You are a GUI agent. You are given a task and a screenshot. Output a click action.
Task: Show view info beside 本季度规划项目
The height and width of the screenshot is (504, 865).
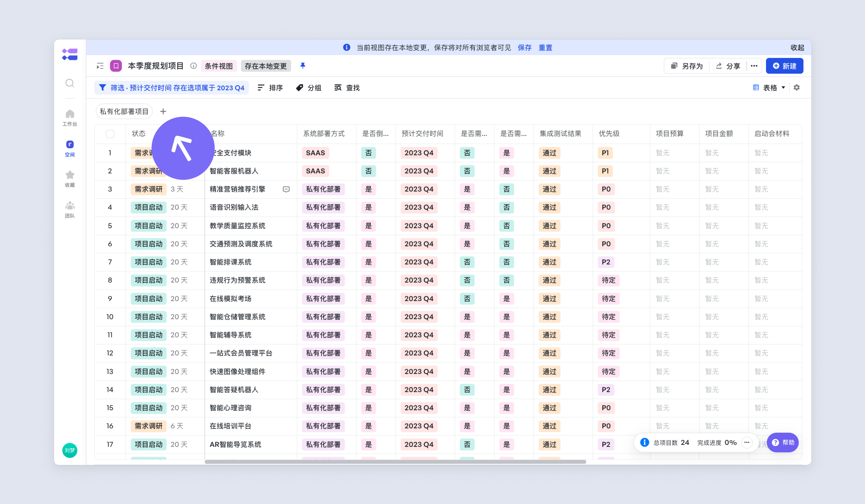[x=194, y=66]
